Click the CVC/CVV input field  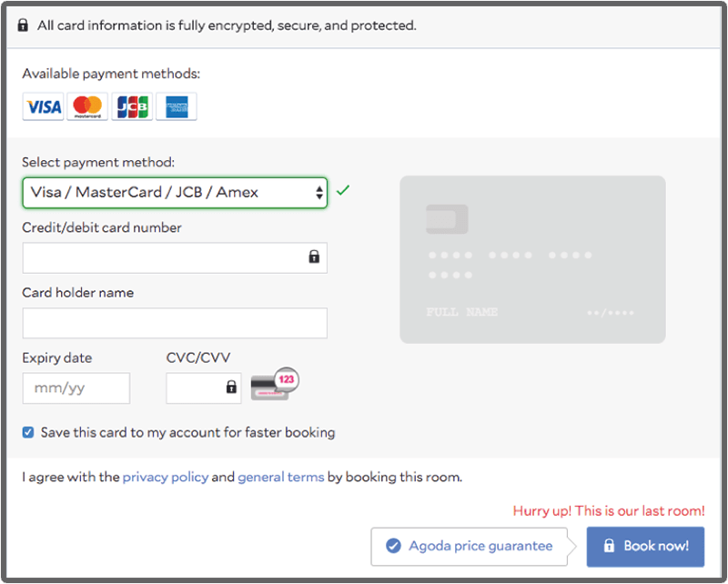pos(195,388)
